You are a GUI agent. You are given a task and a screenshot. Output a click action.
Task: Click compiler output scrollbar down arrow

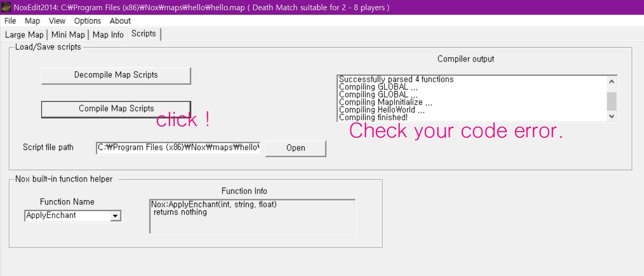click(x=611, y=116)
